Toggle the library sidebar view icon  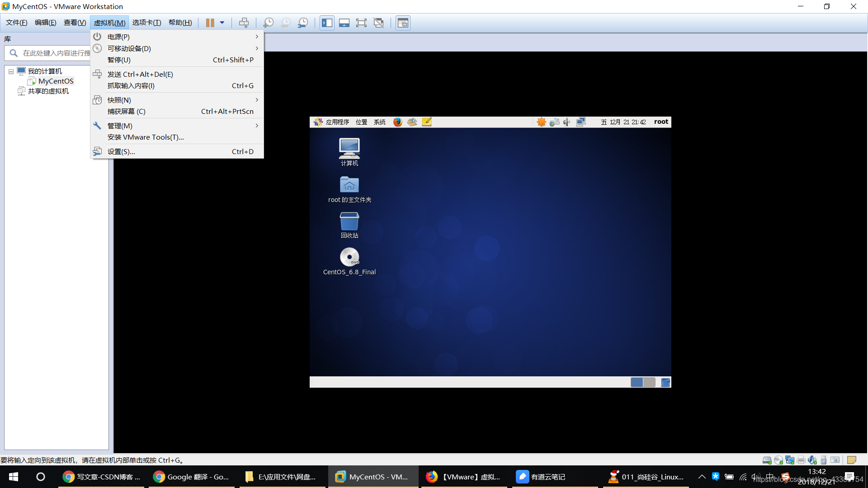coord(327,23)
